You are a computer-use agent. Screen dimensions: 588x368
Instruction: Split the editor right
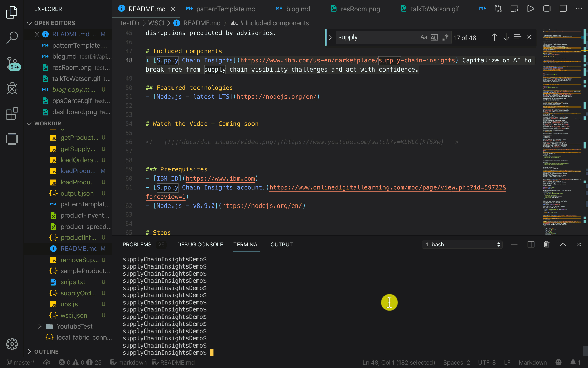(x=563, y=9)
